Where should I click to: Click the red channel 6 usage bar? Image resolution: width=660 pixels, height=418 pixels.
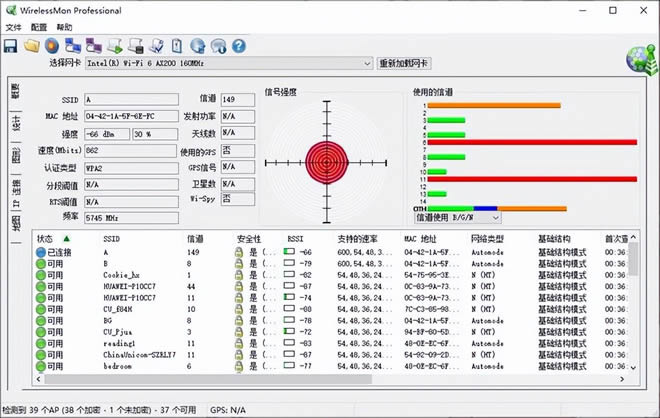coord(532,142)
